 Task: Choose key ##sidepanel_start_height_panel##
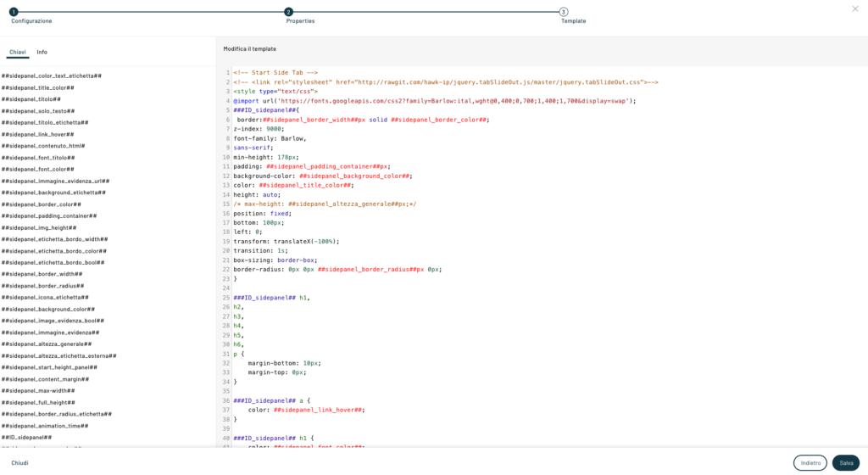[49, 367]
